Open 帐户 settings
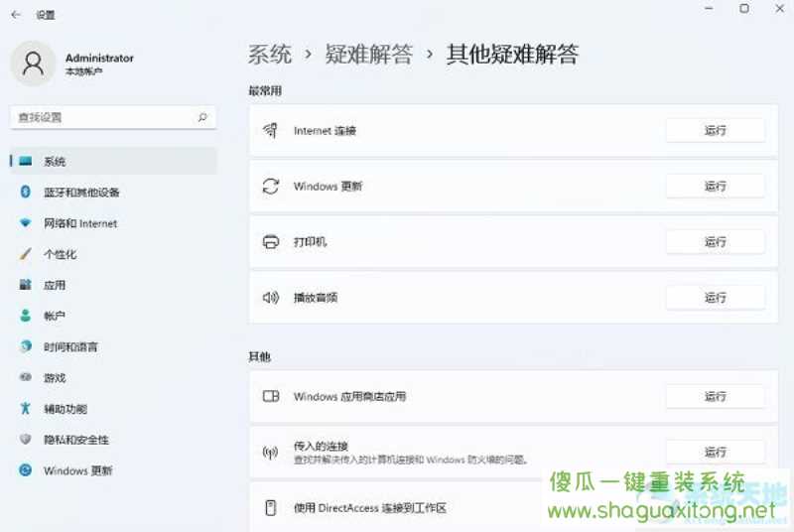 click(x=113, y=316)
